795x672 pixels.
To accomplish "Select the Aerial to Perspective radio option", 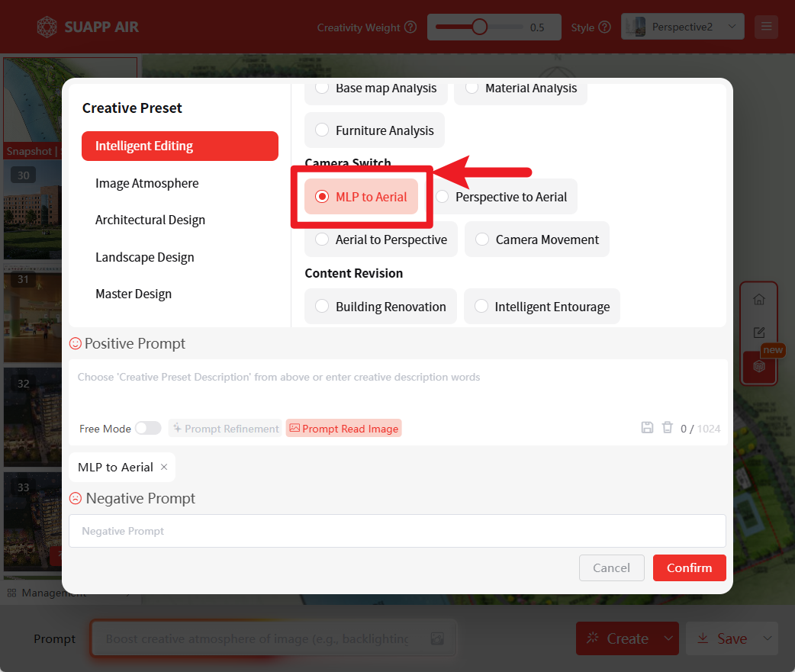I will pyautogui.click(x=322, y=240).
